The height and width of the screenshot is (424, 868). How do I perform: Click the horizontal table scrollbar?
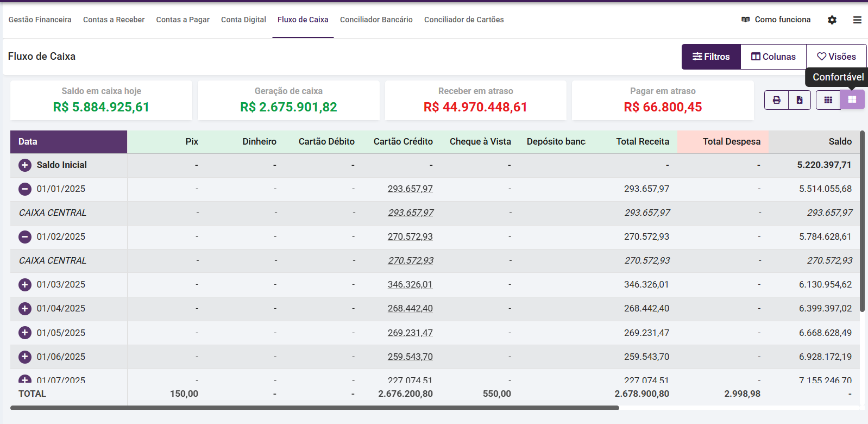click(x=315, y=408)
